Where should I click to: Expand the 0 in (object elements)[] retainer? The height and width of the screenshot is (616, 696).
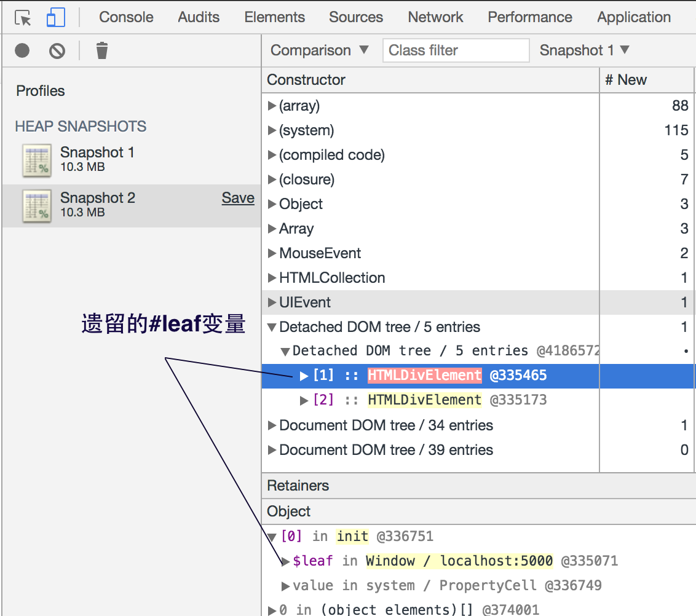tap(272, 610)
